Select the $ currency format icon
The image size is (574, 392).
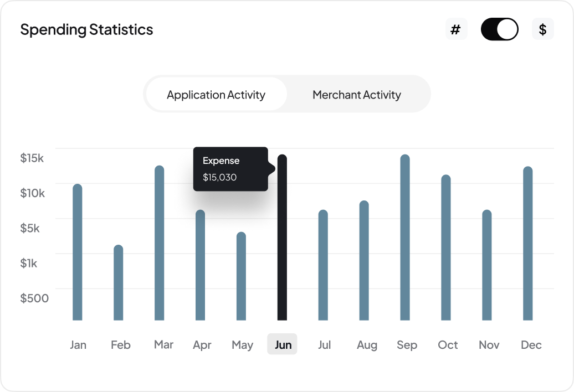[x=542, y=29]
